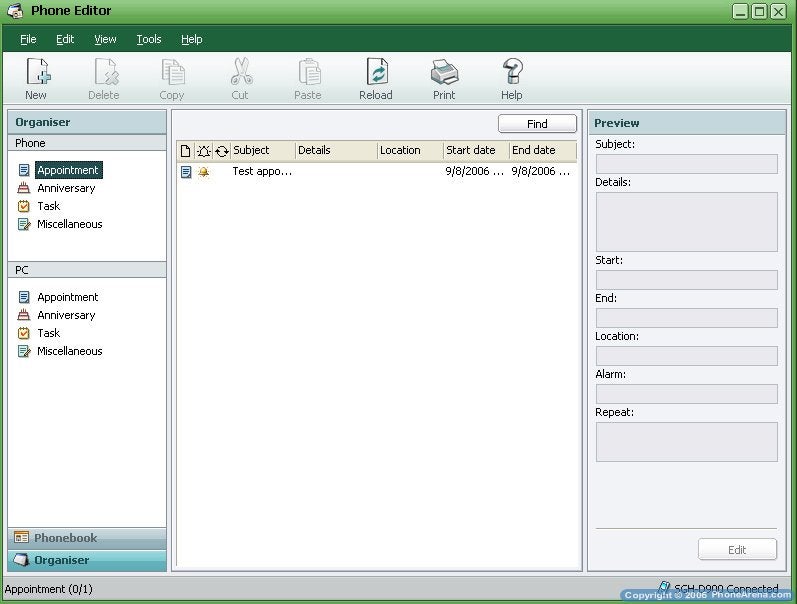Click the Find button

coord(537,124)
